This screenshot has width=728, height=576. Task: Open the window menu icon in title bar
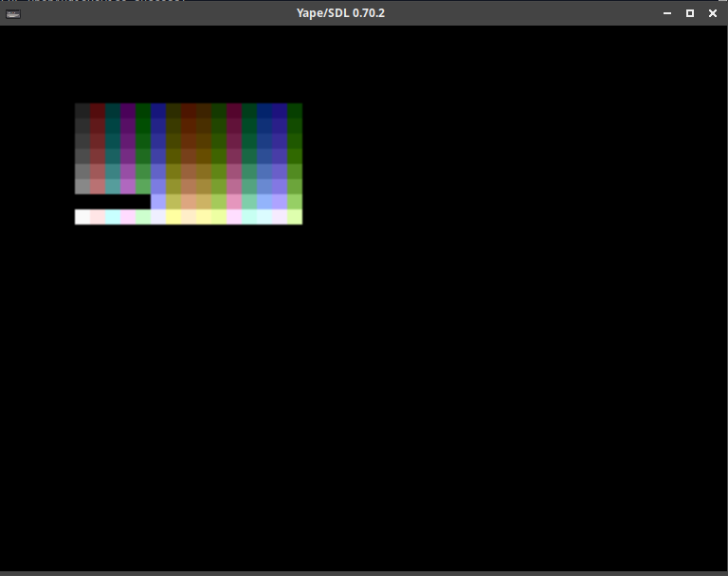coord(13,14)
